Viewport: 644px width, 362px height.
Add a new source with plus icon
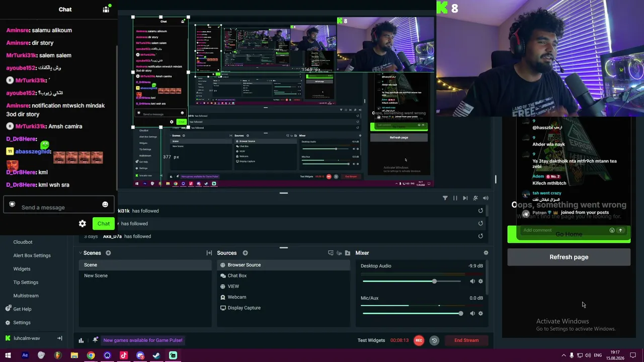[x=245, y=253]
